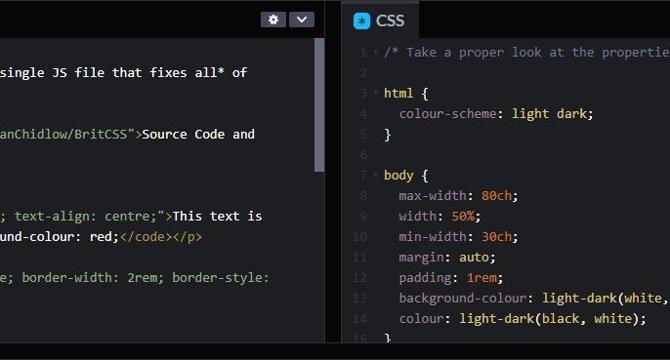Click the closing '</code></p>' tags
Viewport: 670px width, 360px height.
pyautogui.click(x=161, y=237)
